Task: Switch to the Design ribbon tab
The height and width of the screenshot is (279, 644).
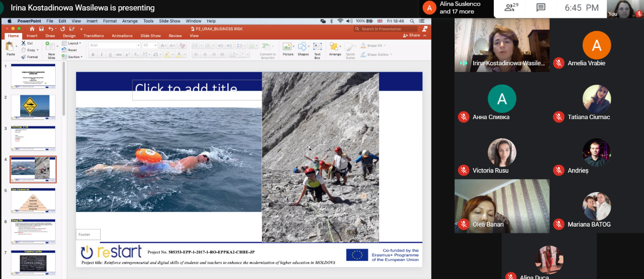Action: pos(69,36)
